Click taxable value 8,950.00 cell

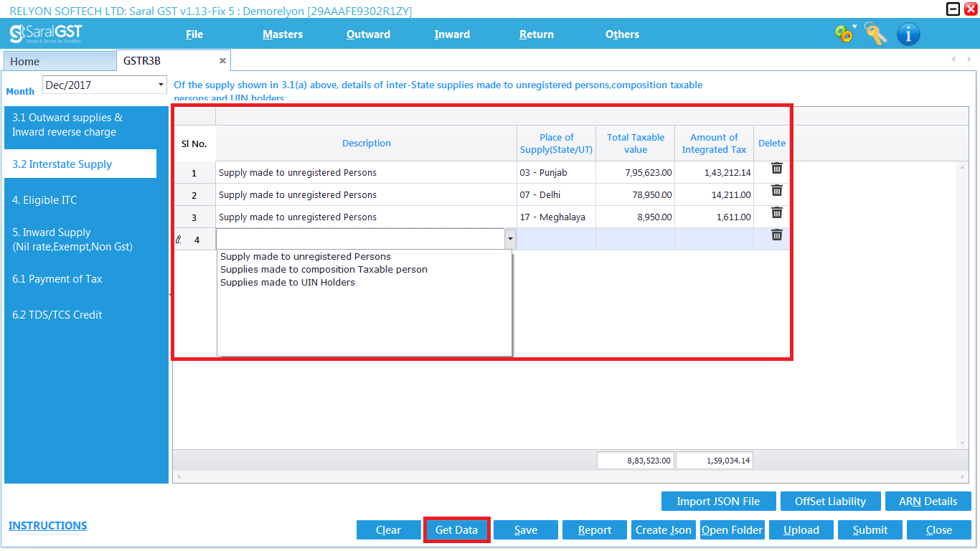[636, 217]
